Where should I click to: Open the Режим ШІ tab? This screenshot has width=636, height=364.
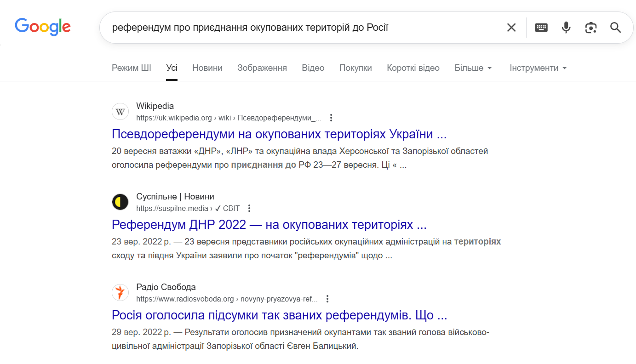tap(132, 68)
